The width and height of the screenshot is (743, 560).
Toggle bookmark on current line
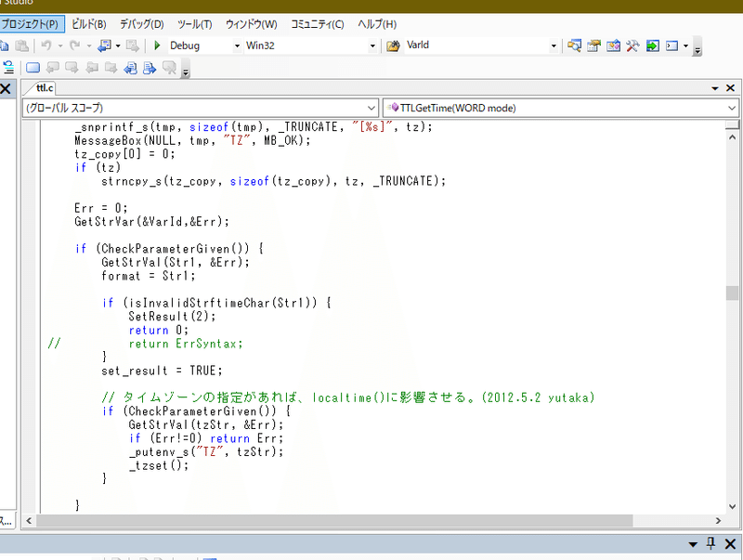tap(33, 68)
